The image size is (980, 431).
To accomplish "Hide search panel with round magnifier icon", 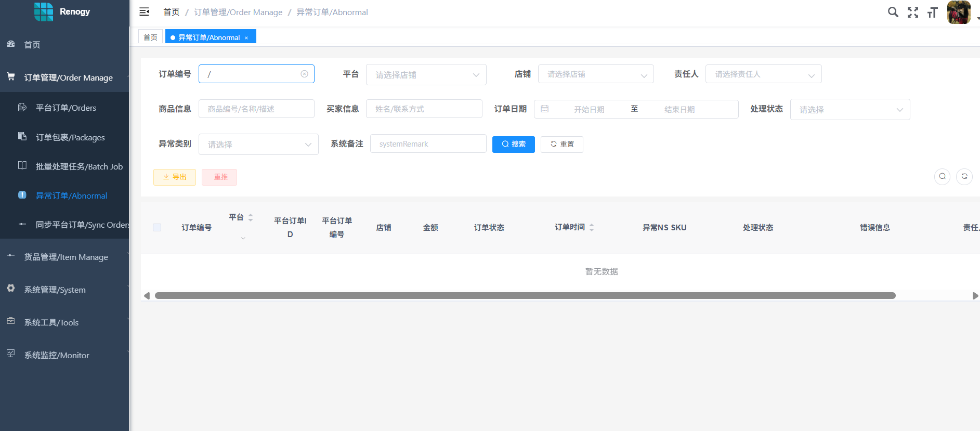I will (942, 177).
